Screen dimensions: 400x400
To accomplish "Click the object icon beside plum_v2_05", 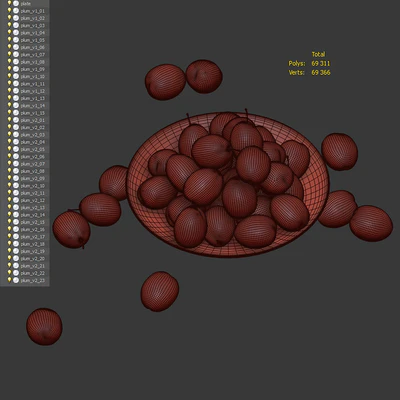I will (16, 149).
